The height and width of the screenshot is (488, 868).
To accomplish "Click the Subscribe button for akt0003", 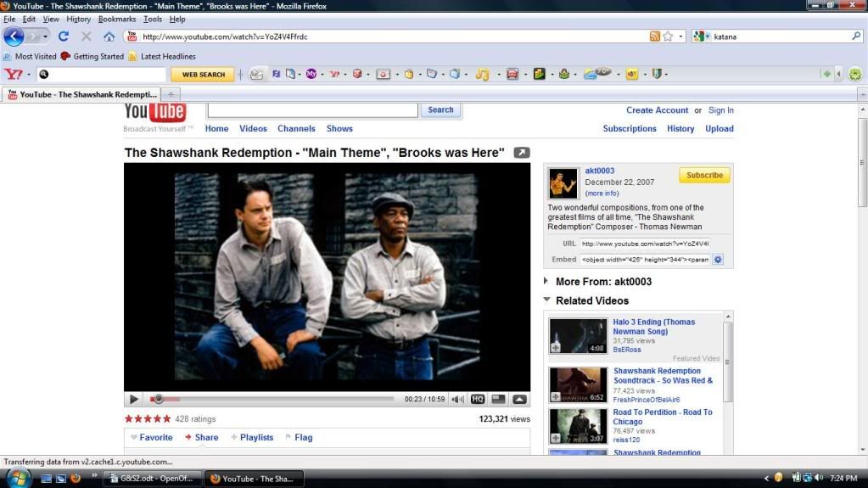I will 704,175.
